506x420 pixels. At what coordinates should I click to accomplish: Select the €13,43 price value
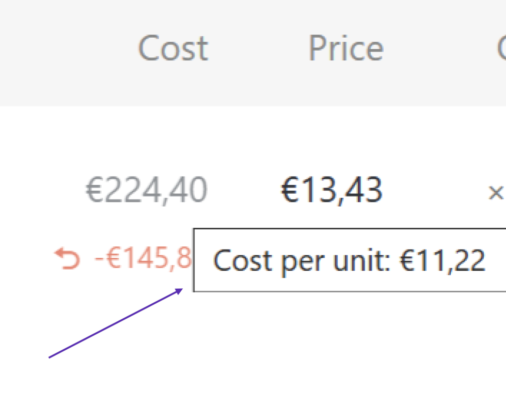tap(331, 190)
